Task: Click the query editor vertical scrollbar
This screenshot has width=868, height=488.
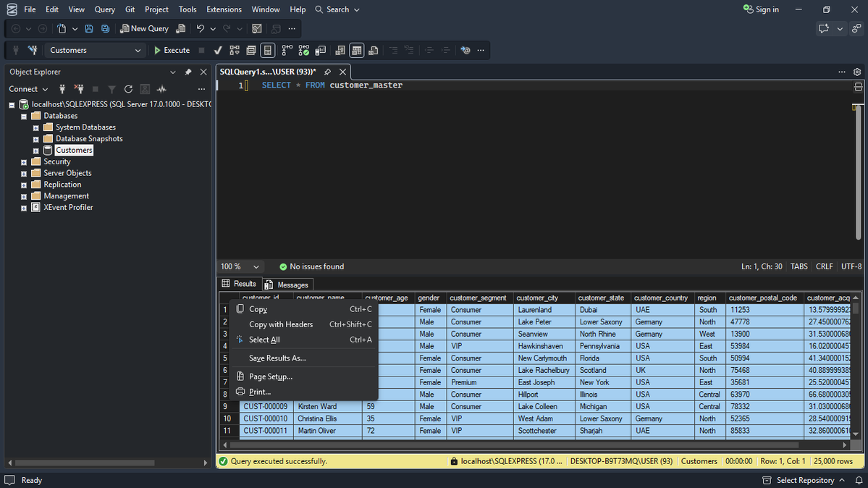Action: pyautogui.click(x=857, y=172)
